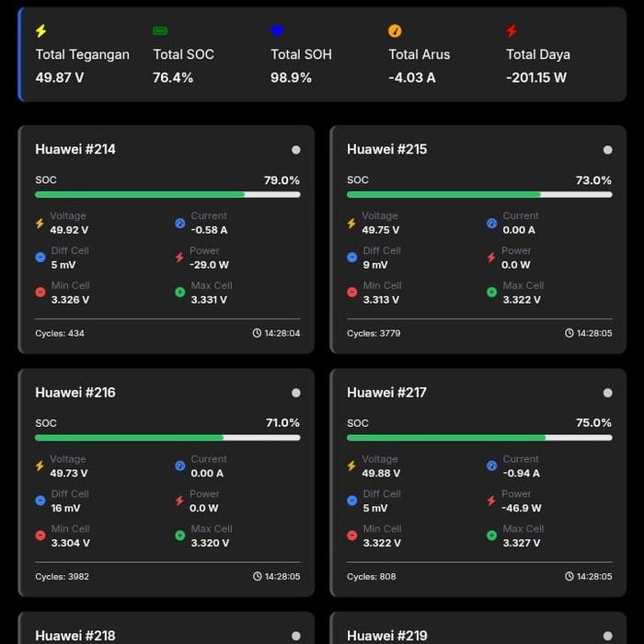Click the blue Total SOH heart icon
The width and height of the screenshot is (644, 644).
point(278,31)
